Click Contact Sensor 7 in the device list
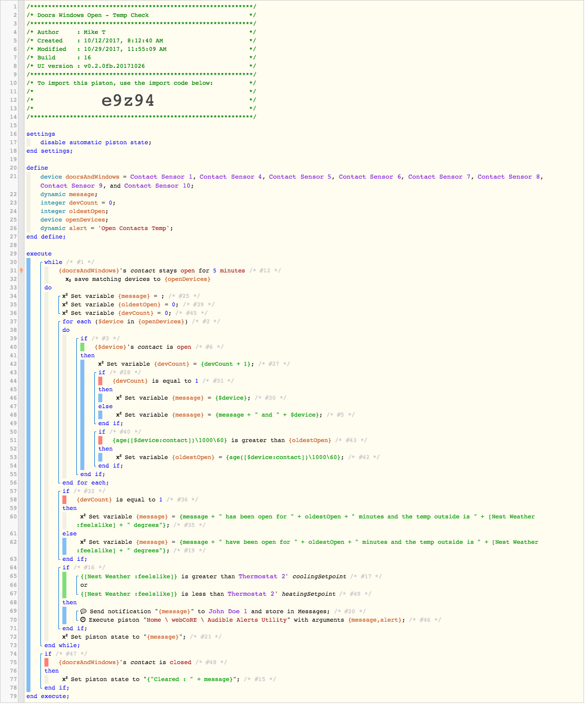588x707 pixels. tap(439, 177)
